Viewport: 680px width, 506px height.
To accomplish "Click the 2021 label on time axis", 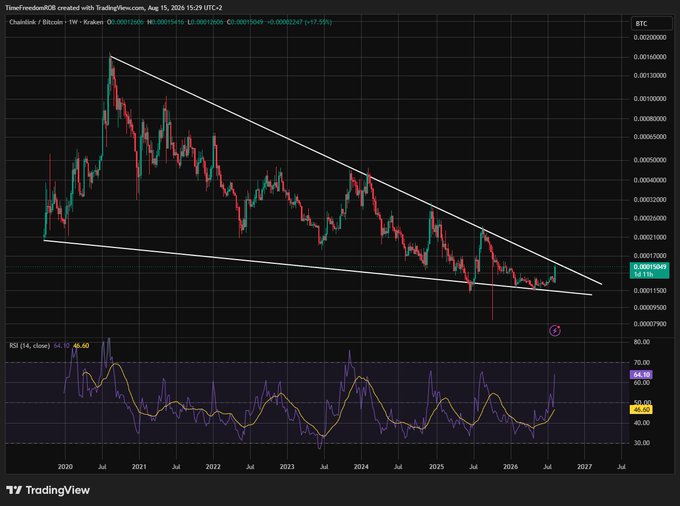I will point(139,467).
